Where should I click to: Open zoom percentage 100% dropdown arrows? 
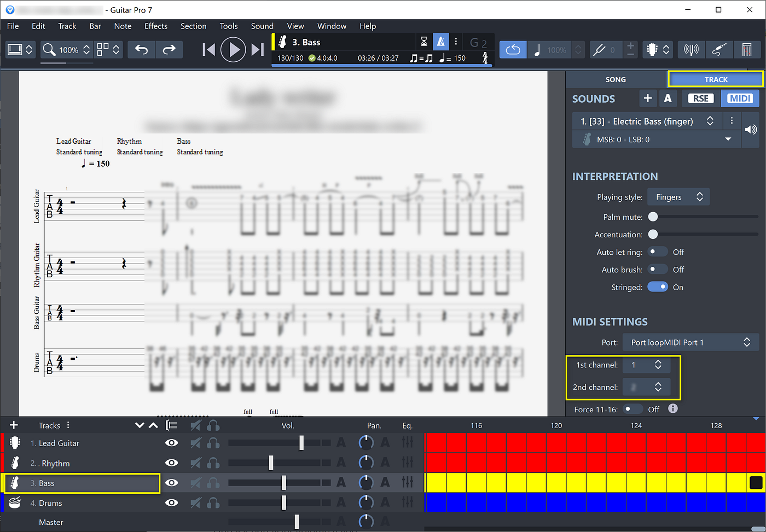point(86,50)
